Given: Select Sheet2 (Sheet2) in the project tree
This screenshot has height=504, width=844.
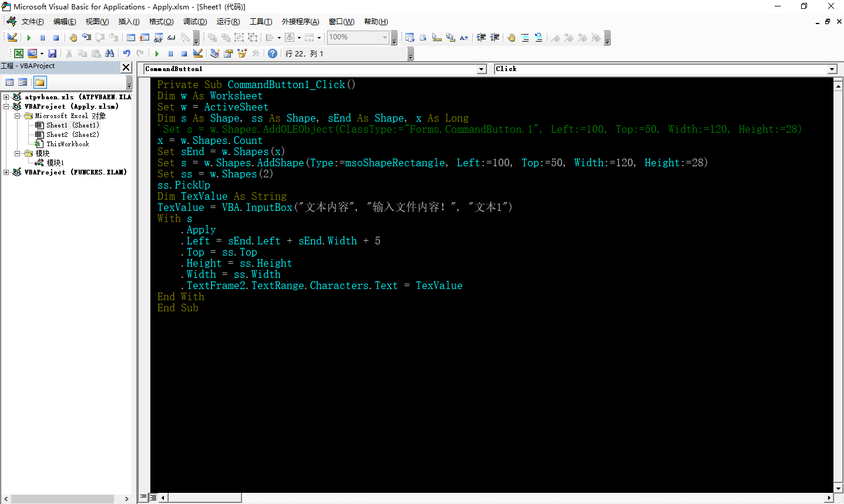Looking at the screenshot, I should point(73,135).
